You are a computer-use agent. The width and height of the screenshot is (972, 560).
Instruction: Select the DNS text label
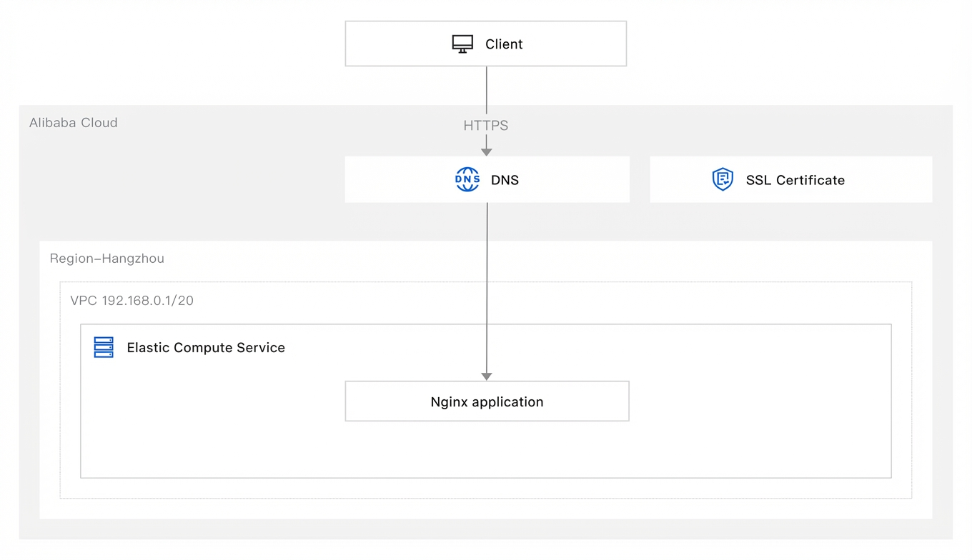(x=505, y=180)
